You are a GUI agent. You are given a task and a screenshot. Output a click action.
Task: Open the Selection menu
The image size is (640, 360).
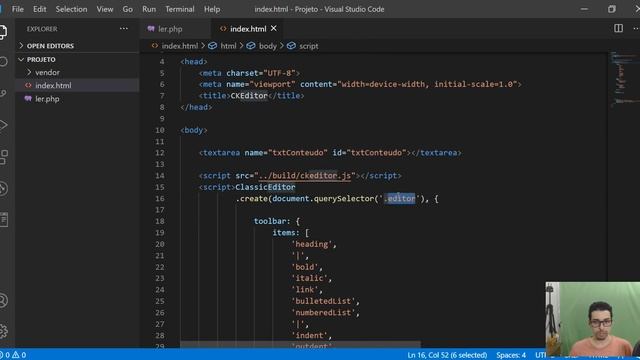tap(71, 9)
